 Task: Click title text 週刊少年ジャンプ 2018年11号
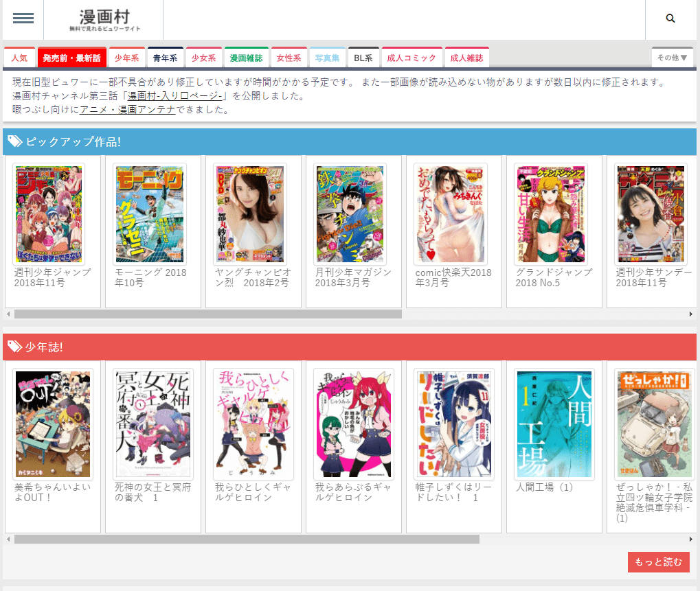(53, 277)
